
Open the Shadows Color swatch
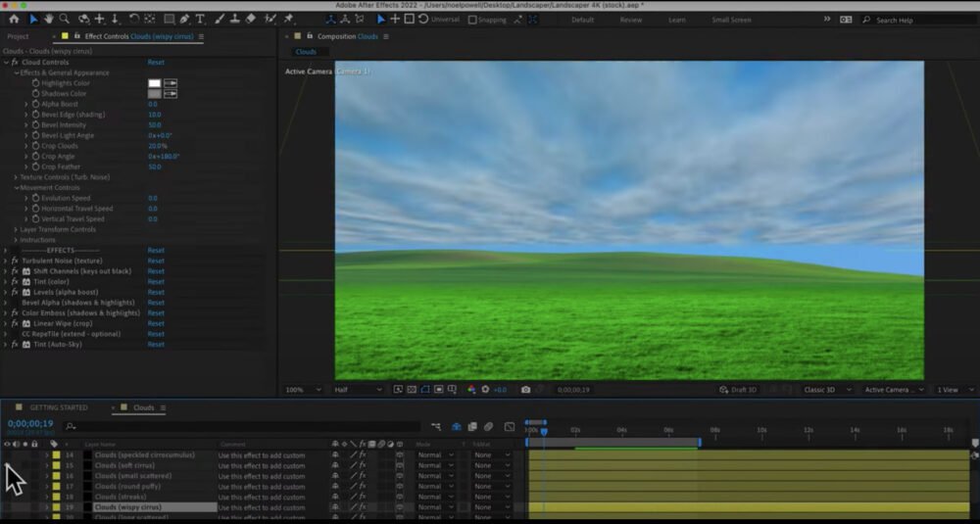155,94
